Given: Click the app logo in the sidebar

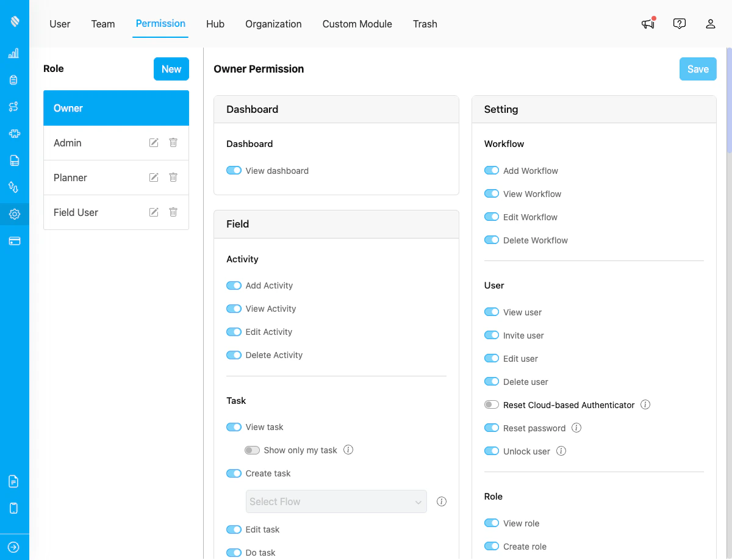Looking at the screenshot, I should click(x=15, y=22).
